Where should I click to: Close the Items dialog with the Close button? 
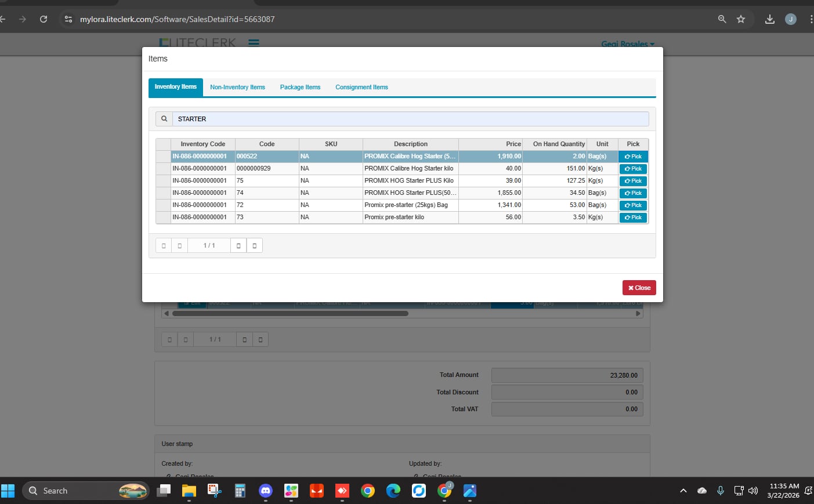pos(639,288)
